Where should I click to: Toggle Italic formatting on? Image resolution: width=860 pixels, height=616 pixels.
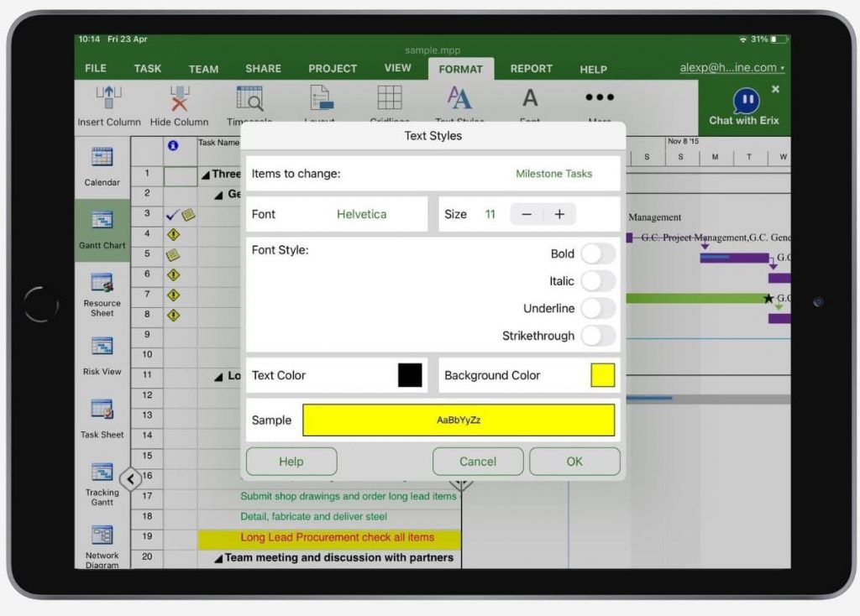[x=598, y=281]
